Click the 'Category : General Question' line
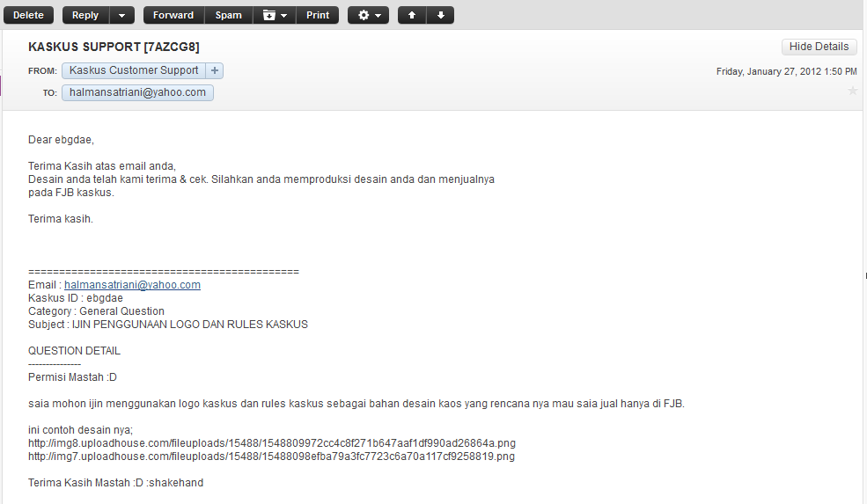The height and width of the screenshot is (504, 867). (x=96, y=311)
